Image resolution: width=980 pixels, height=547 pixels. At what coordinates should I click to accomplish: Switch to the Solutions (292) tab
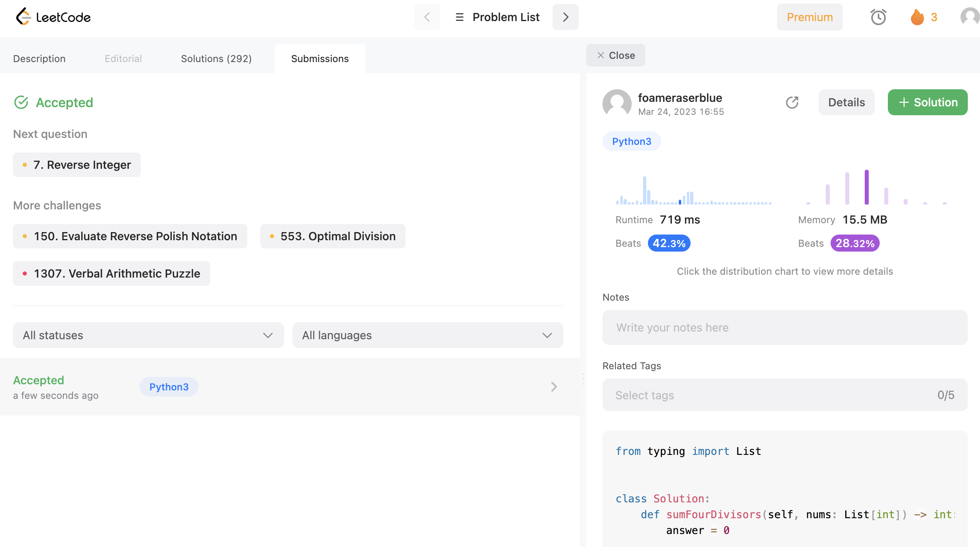point(216,58)
